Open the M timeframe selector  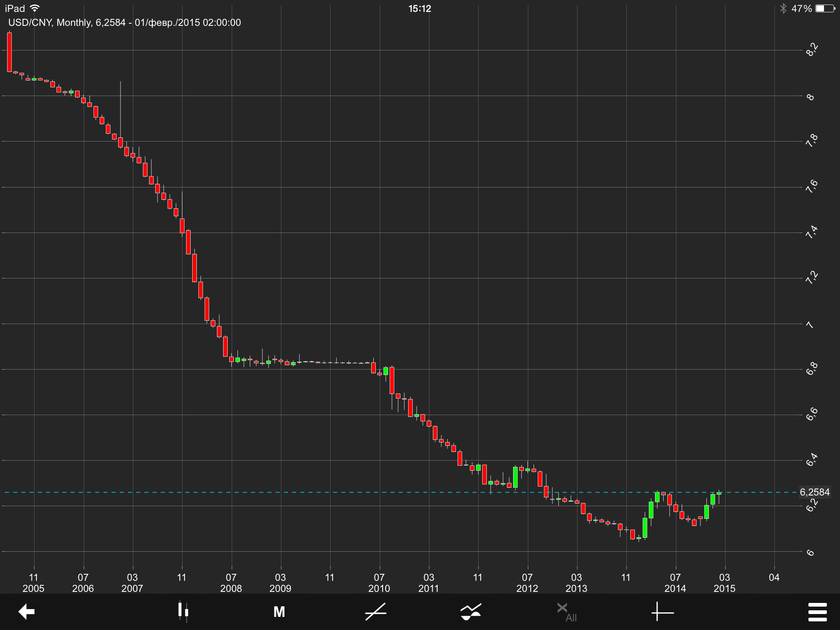279,612
